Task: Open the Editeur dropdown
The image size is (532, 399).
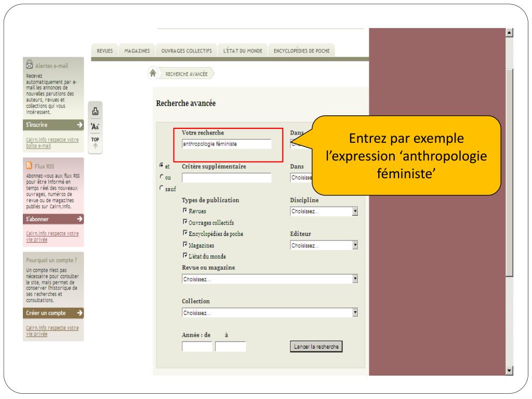Action: (324, 245)
